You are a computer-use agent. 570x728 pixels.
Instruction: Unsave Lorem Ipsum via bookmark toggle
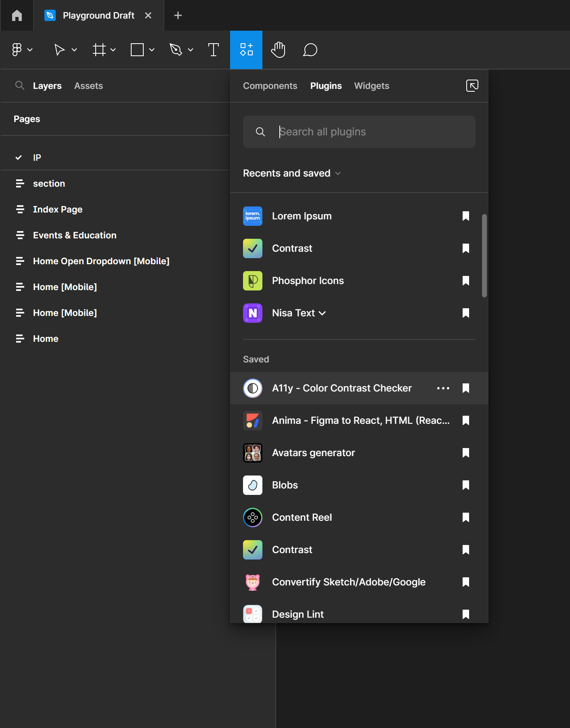[466, 216]
